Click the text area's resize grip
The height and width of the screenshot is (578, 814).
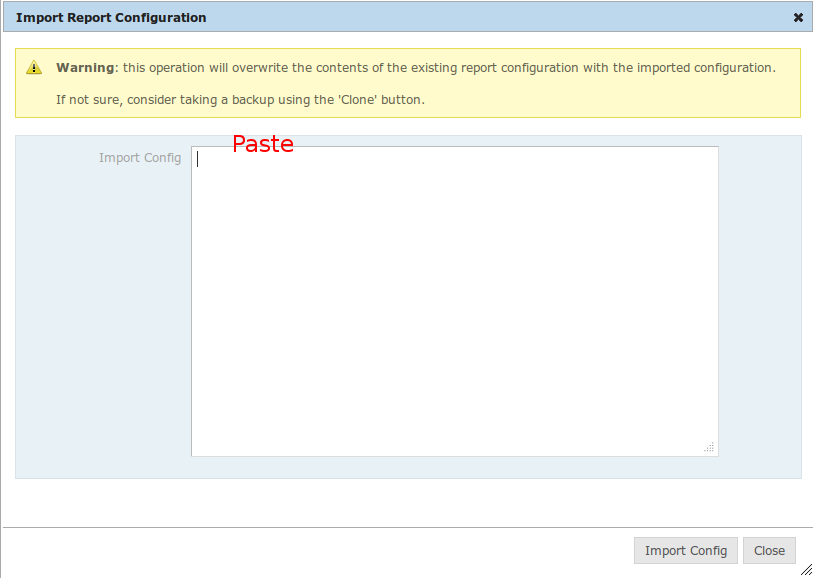(x=709, y=447)
